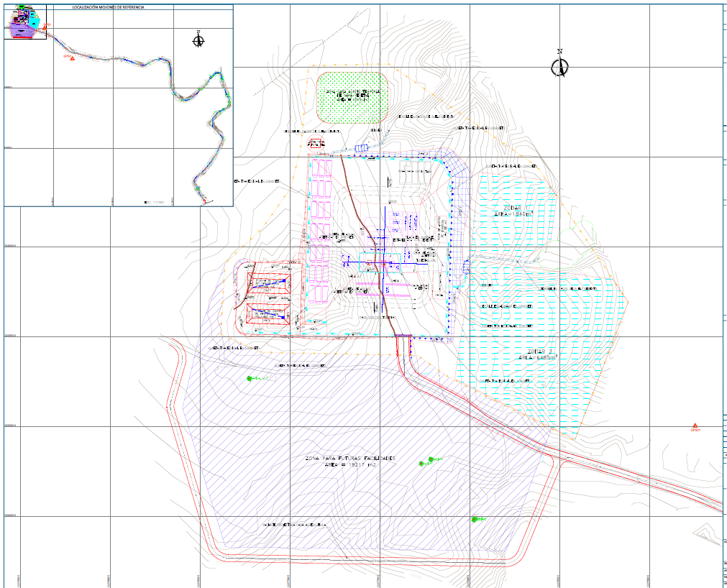Click the colored site thumbnail in inset corner

pos(25,22)
